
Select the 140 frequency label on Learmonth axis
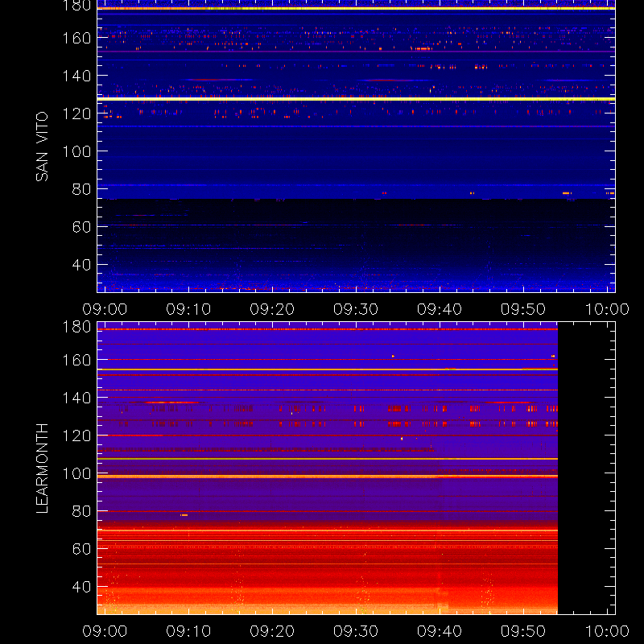(76, 398)
